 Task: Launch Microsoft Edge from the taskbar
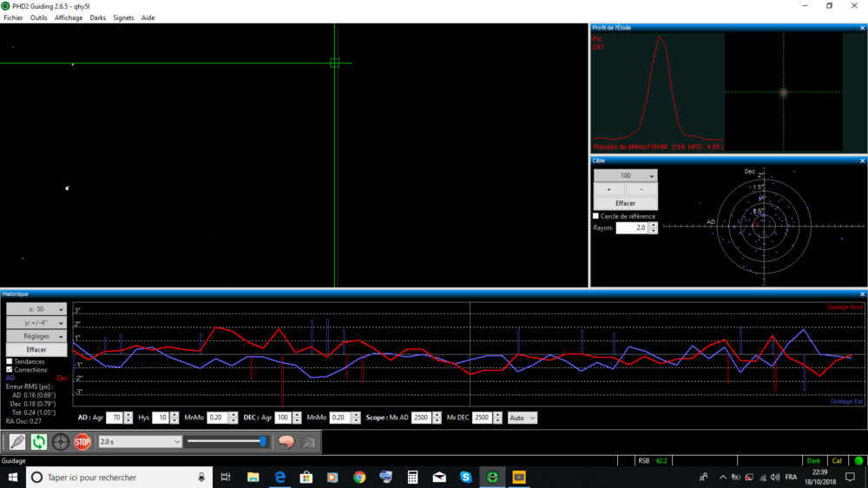pos(279,477)
